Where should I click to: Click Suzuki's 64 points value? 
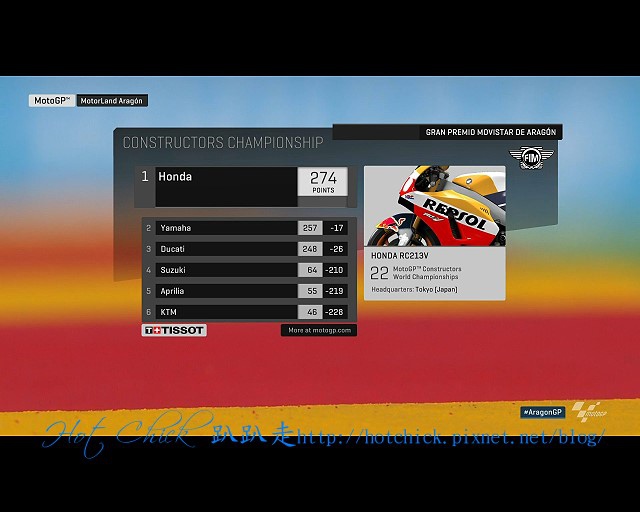(x=310, y=270)
